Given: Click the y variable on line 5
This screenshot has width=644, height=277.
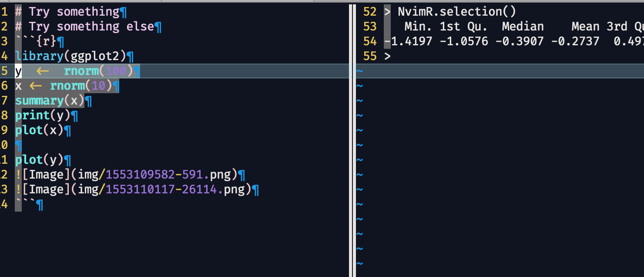Looking at the screenshot, I should pyautogui.click(x=18, y=71).
